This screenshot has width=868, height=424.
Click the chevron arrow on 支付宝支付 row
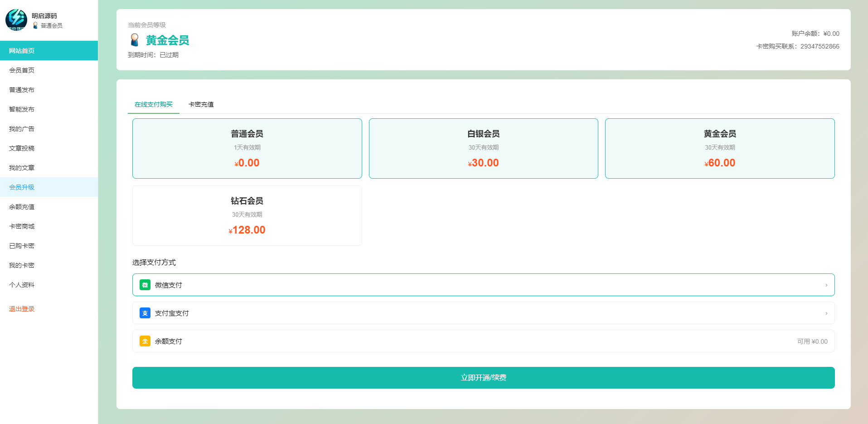(826, 313)
